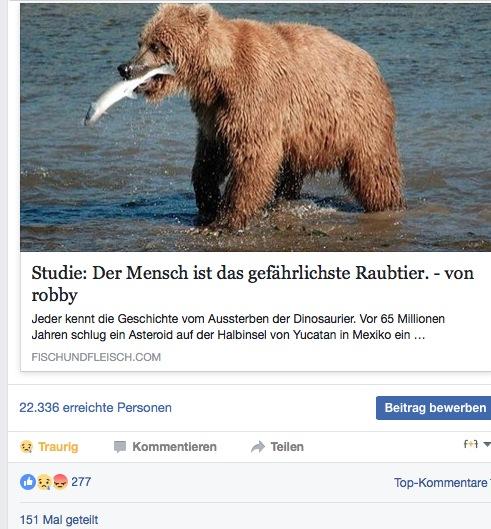Viewport: 491px width, 529px height.
Task: Click the Beitrag bewerben button
Action: (x=434, y=408)
